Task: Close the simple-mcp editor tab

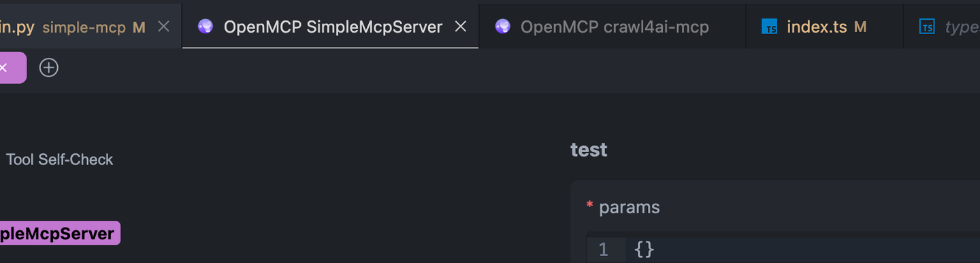Action: [x=163, y=27]
